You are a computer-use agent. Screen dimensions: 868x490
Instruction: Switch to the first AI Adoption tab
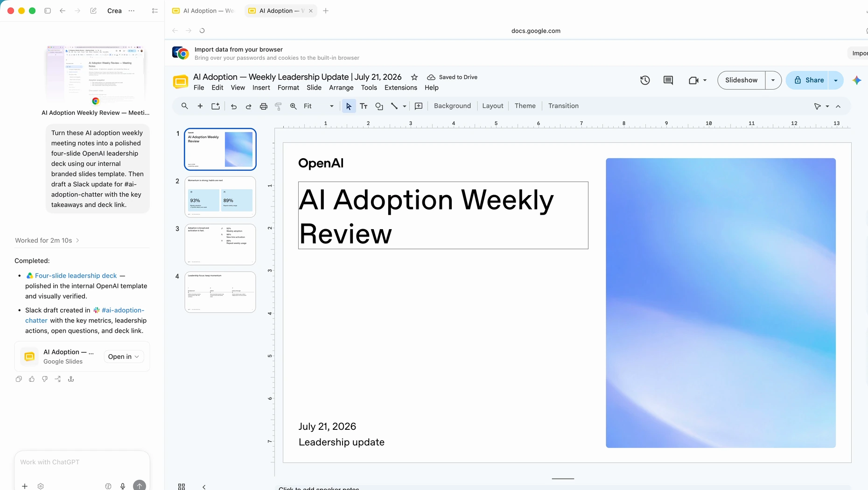[x=203, y=11]
